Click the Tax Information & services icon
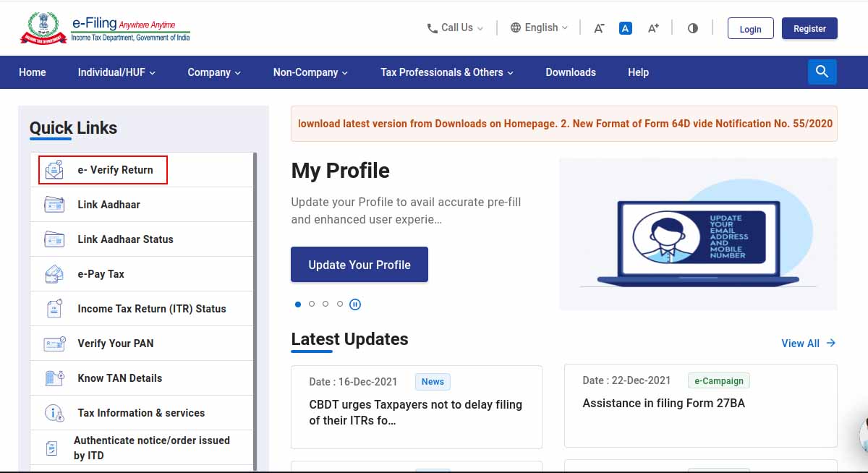This screenshot has width=868, height=473. click(54, 413)
